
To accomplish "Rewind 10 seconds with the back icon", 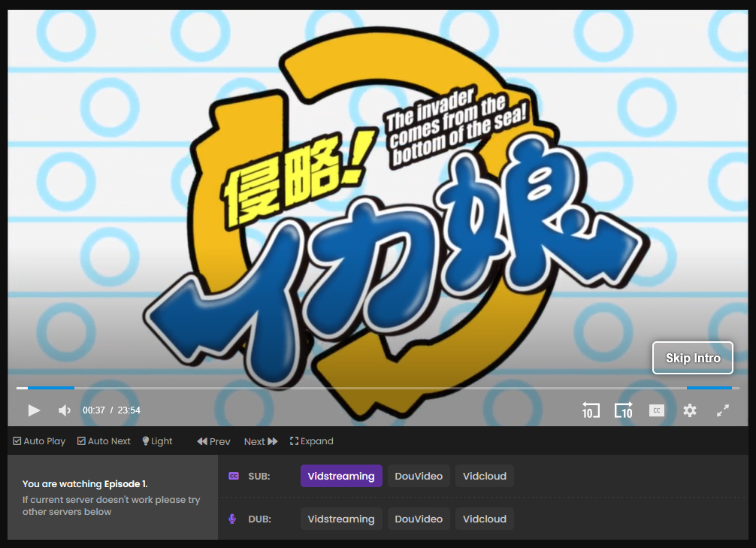I will point(591,410).
